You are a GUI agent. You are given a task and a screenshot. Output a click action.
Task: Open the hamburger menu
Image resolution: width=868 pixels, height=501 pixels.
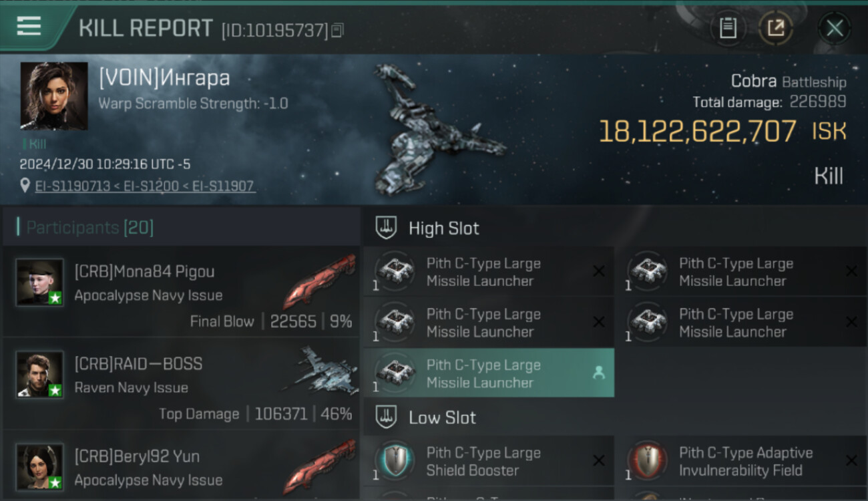point(29,27)
